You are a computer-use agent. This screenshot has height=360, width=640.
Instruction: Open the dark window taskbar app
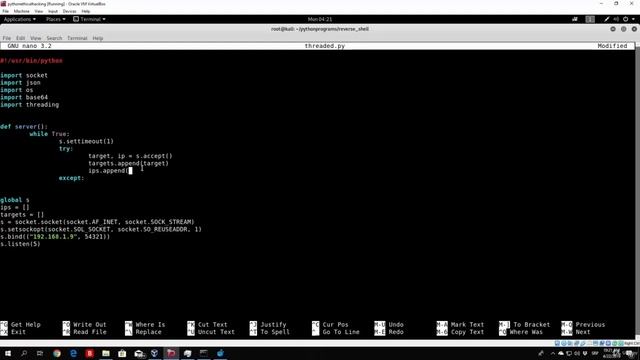(x=204, y=353)
